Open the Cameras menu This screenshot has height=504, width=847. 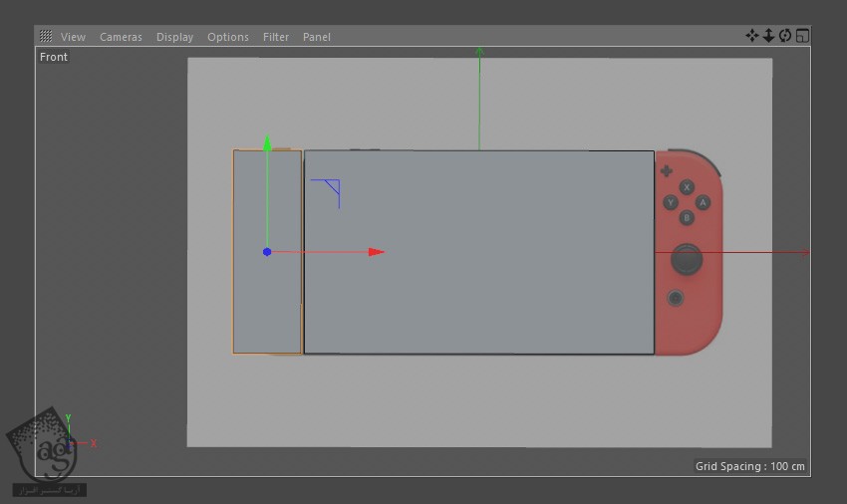click(121, 37)
